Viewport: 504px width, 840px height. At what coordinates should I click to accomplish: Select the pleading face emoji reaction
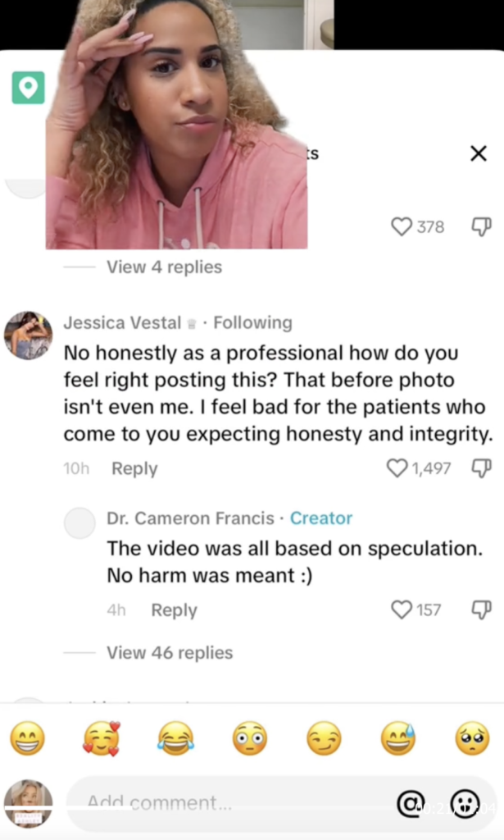[471, 740]
